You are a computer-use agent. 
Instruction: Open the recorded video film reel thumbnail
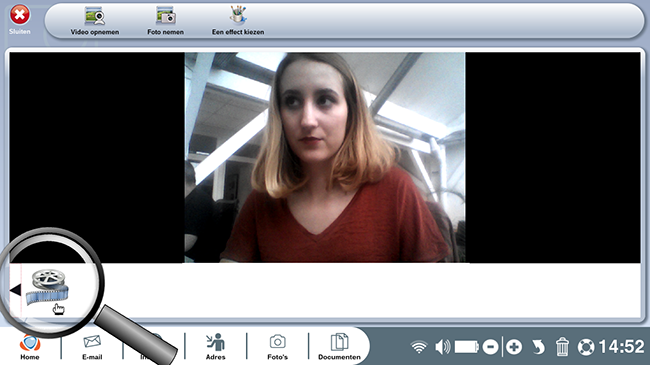pos(48,287)
